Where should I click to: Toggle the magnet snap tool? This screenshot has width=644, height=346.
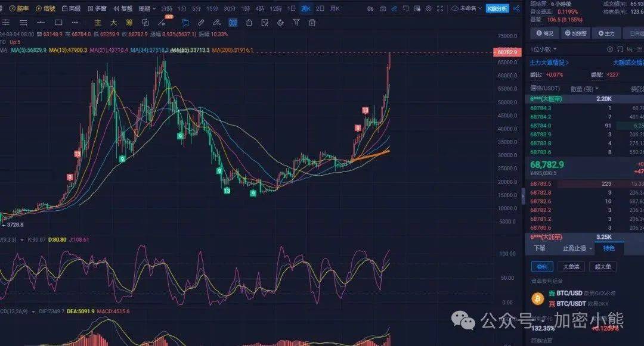pos(280,23)
